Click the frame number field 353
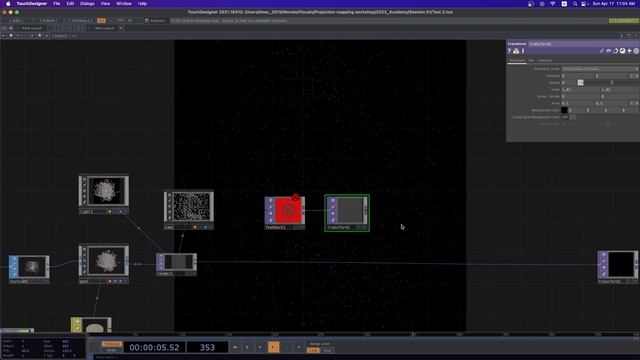The width and height of the screenshot is (640, 360). pos(207,347)
